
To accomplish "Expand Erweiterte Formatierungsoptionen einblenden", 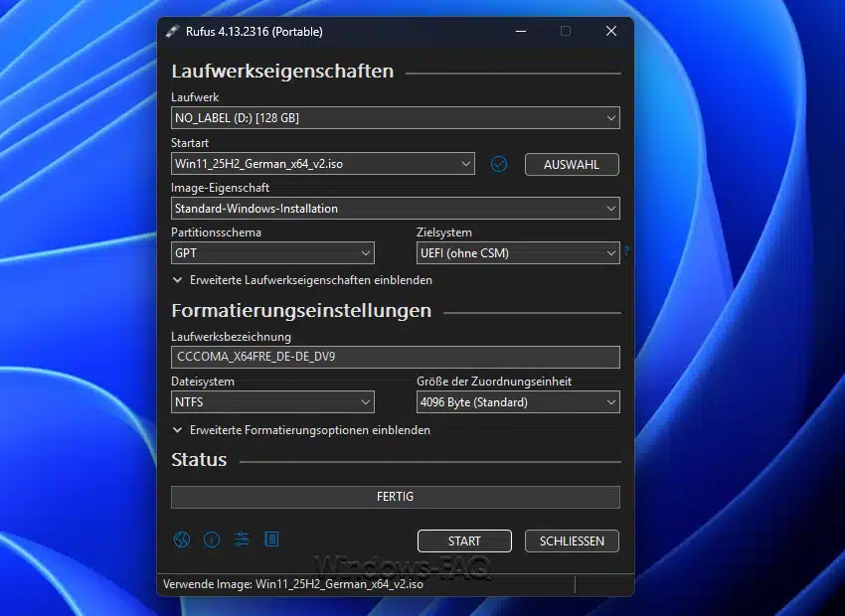I will pos(301,430).
